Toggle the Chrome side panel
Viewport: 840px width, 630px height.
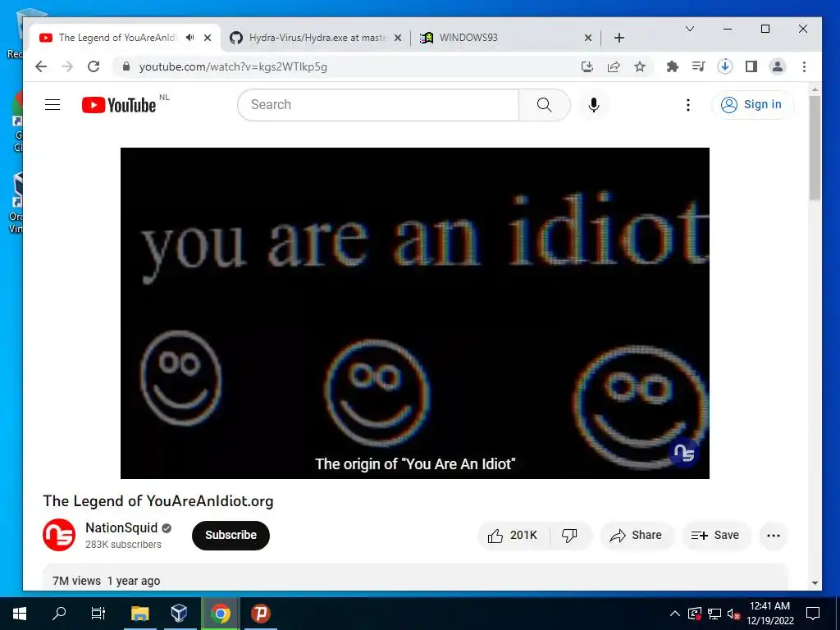751,66
